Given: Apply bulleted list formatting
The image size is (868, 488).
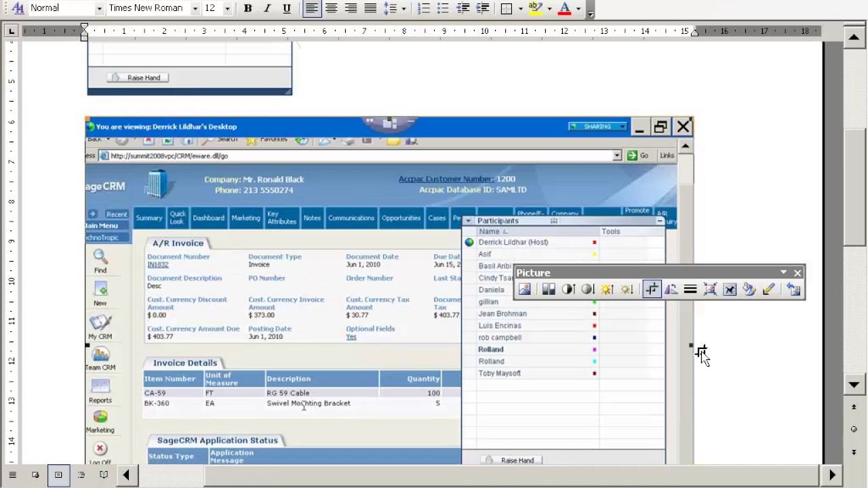Looking at the screenshot, I should [x=443, y=8].
